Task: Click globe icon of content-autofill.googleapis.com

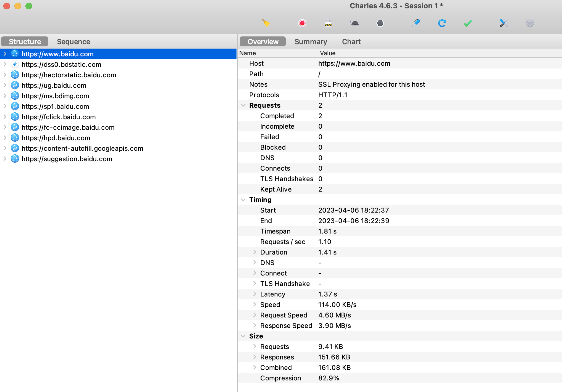Action: tap(15, 148)
